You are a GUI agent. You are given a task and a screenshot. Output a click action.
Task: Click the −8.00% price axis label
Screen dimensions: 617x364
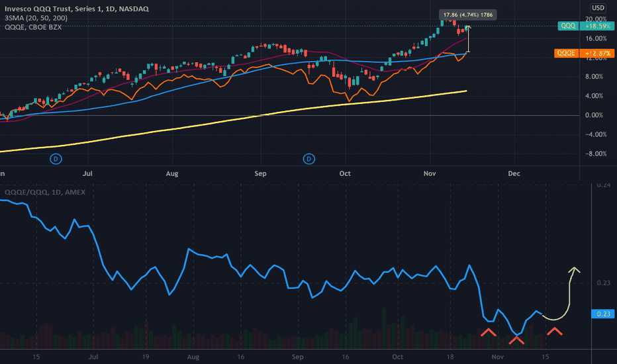tap(596, 154)
